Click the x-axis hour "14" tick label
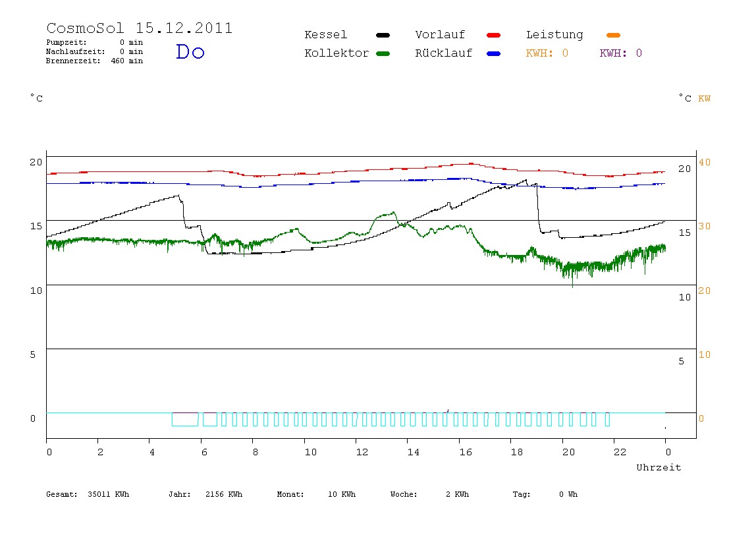Screen dimensions: 756x535 (413, 452)
